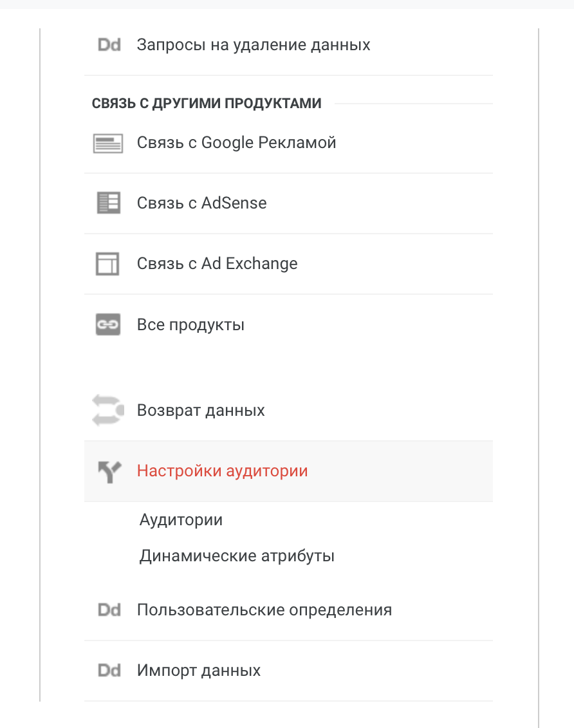The image size is (574, 728).
Task: Click the Google Ads link icon
Action: (x=108, y=143)
